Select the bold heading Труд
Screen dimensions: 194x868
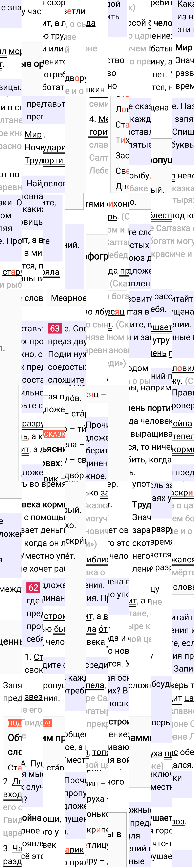[141, 504]
